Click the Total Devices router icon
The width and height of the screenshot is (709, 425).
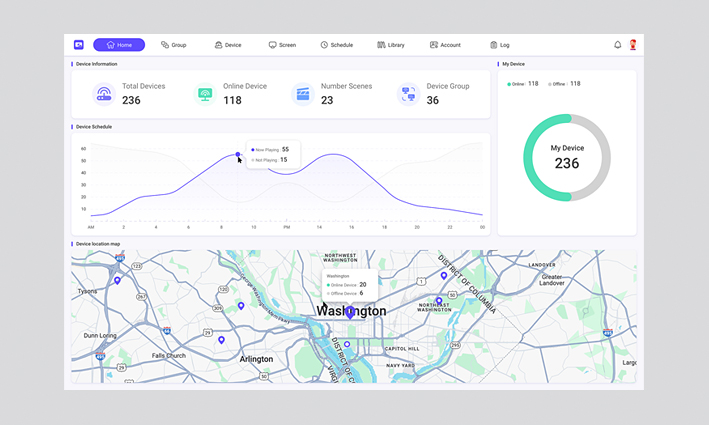(103, 94)
